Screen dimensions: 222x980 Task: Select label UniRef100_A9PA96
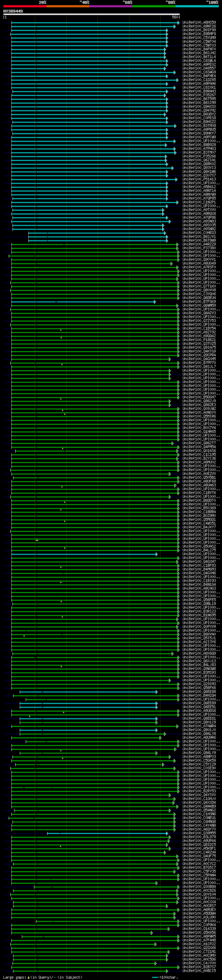(x=199, y=83)
